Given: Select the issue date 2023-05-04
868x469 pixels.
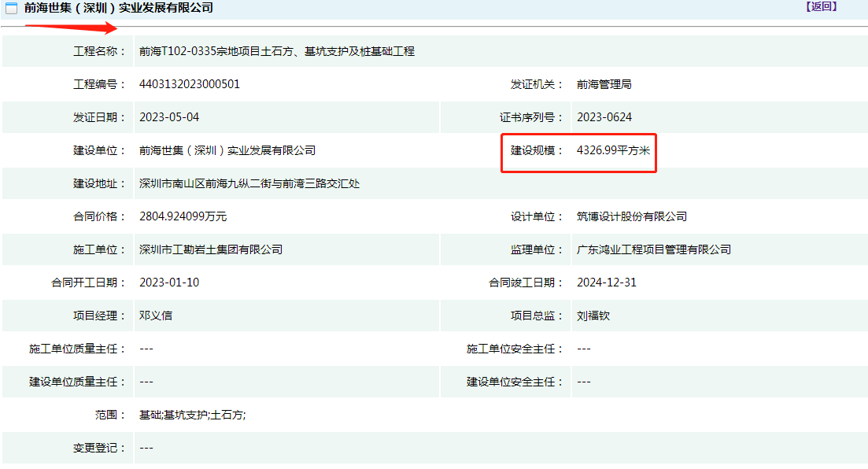Looking at the screenshot, I should 169,117.
